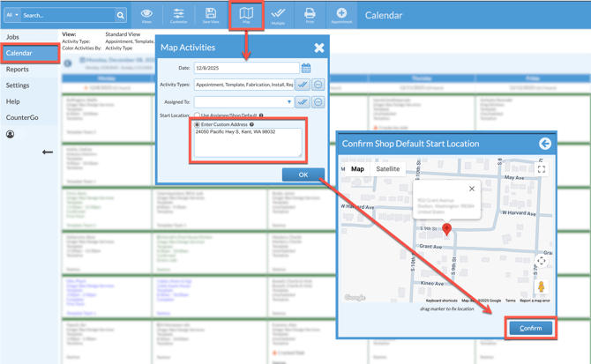This screenshot has width=591, height=364.
Task: Click the search magnifier icon
Action: 120,16
